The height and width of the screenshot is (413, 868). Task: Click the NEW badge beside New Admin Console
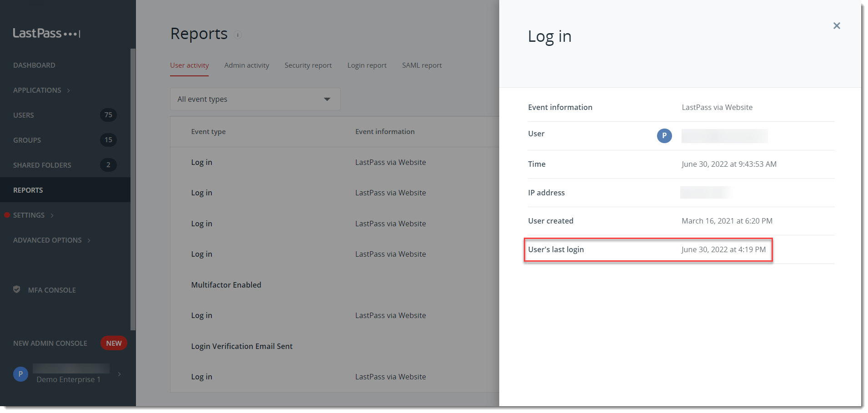click(113, 343)
